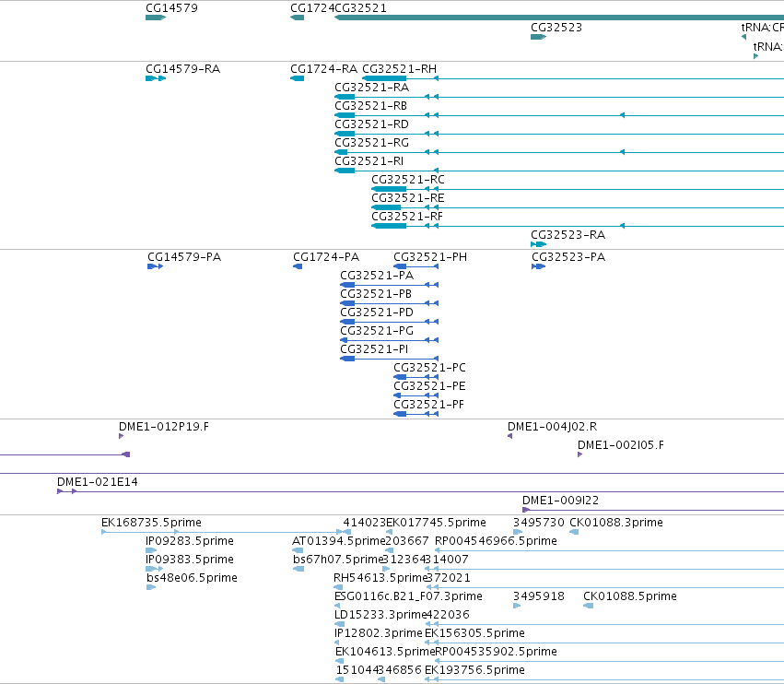Select protein CG32521-PC

tap(429, 367)
